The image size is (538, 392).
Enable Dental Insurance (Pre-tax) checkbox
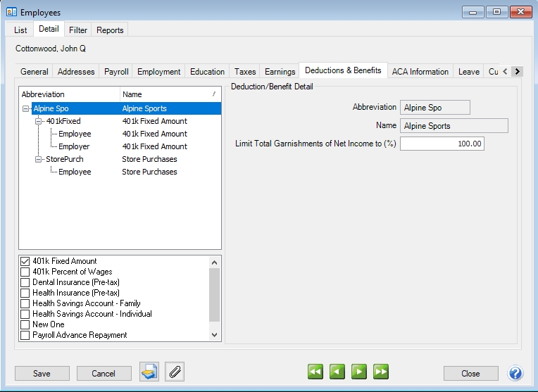[25, 282]
